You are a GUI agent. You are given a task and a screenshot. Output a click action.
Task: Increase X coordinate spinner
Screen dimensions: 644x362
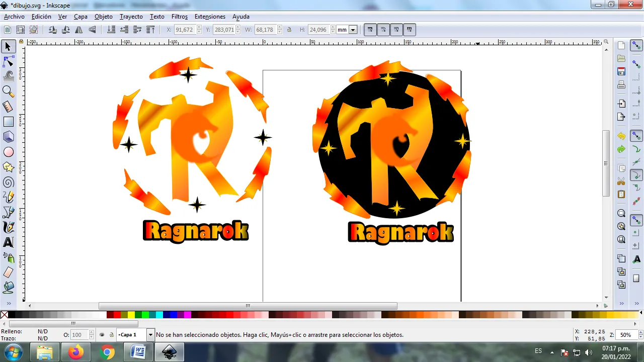point(199,28)
